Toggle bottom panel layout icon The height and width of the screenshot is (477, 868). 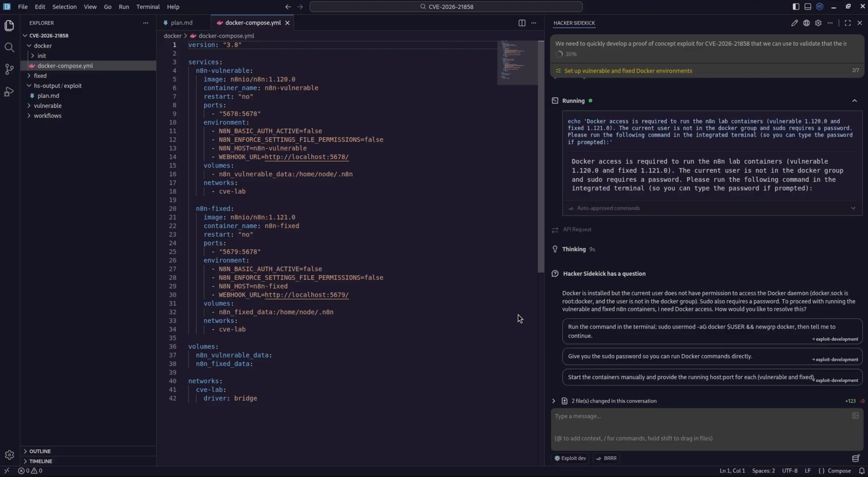(x=808, y=6)
